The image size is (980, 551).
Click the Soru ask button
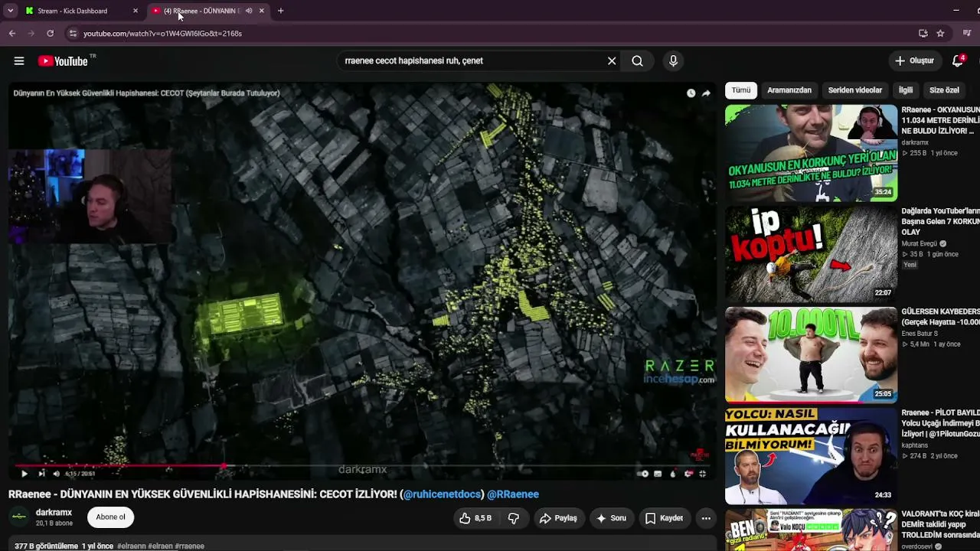[612, 518]
